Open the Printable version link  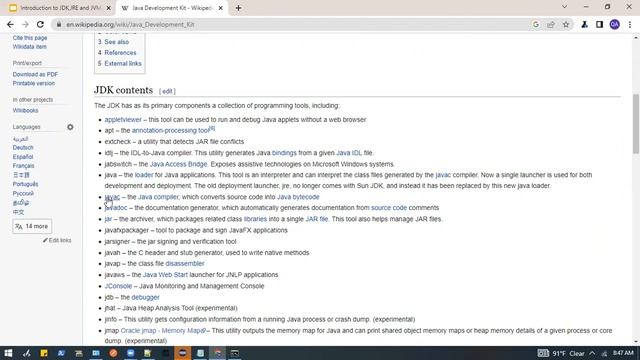33,83
